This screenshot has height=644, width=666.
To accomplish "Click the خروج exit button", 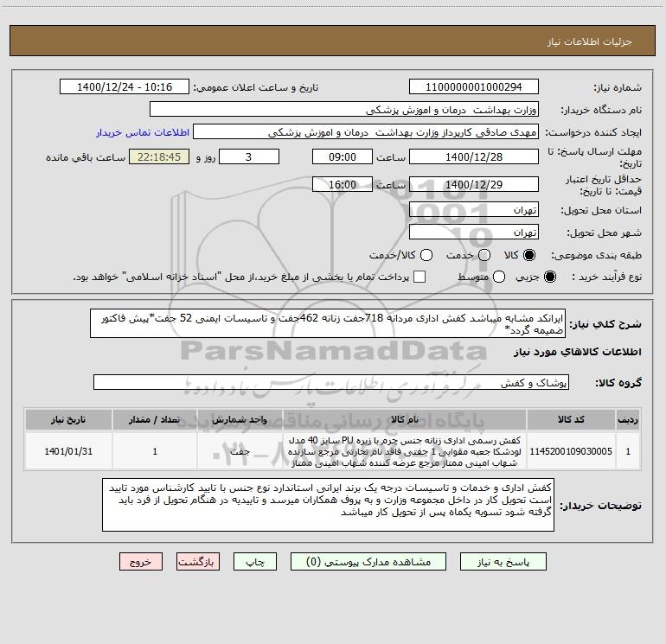I will 141,562.
